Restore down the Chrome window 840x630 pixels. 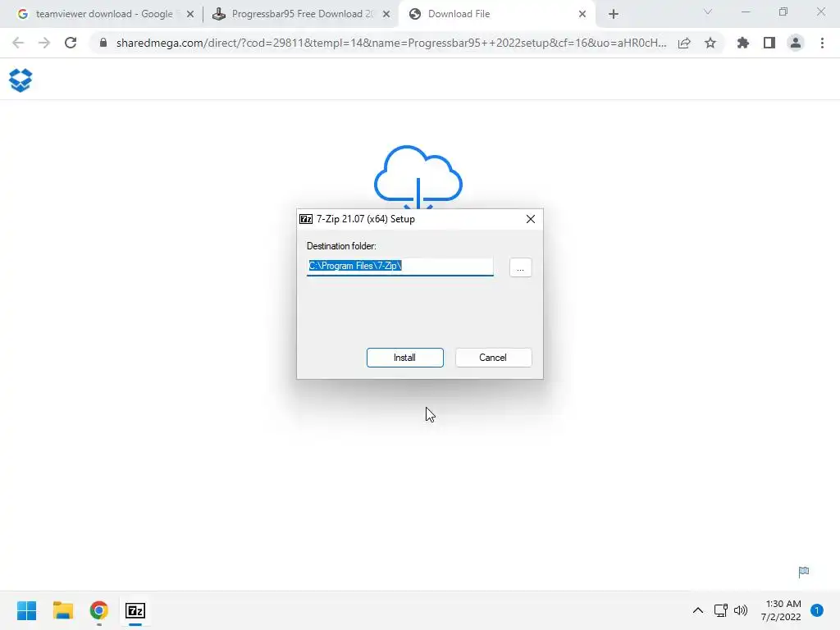click(783, 11)
